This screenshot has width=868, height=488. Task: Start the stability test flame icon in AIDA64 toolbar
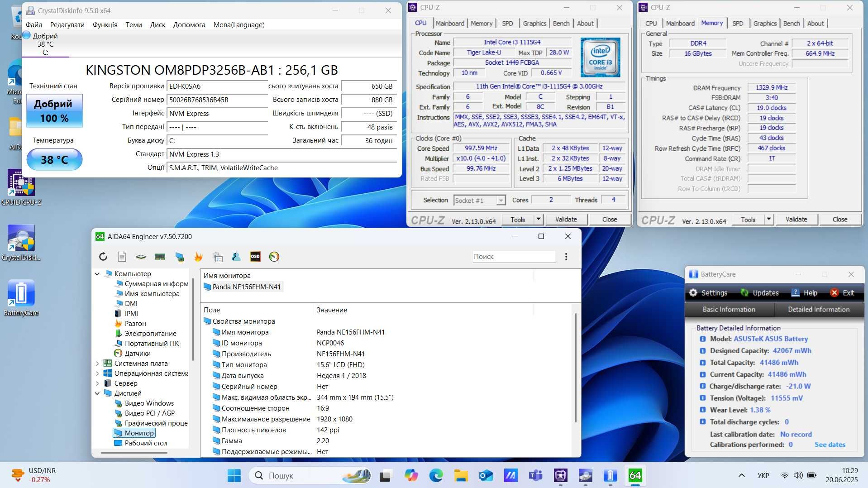(198, 257)
